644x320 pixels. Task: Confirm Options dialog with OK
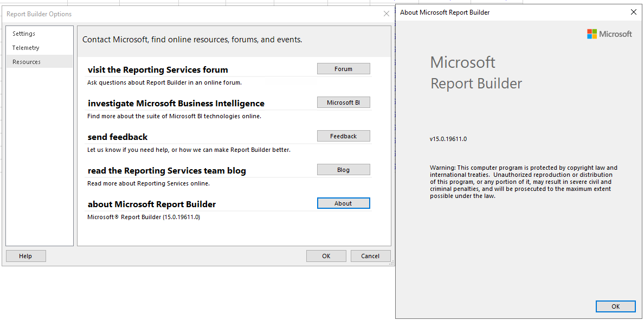point(326,256)
